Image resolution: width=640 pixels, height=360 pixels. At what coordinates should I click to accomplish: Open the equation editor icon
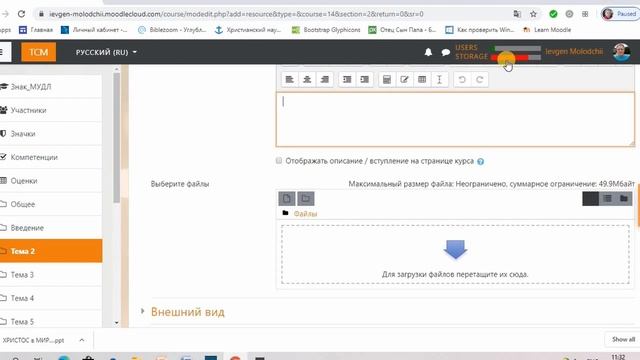(387, 80)
